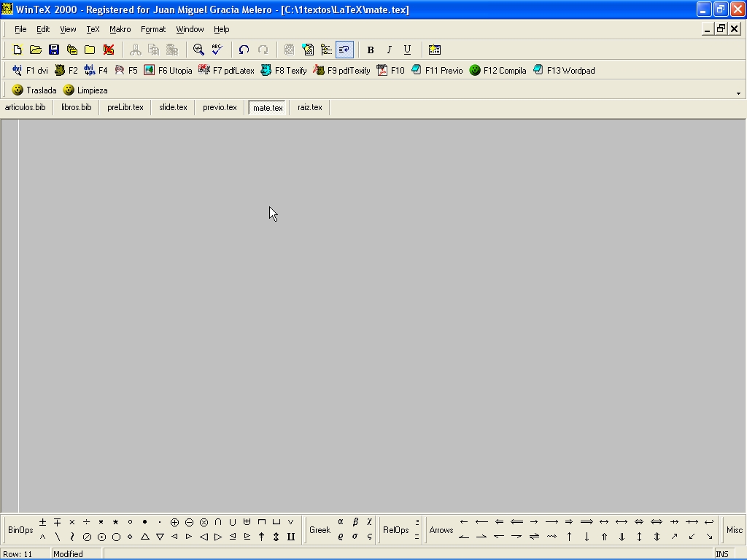Toggle bold formatting
The width and height of the screenshot is (747, 560).
[x=371, y=50]
